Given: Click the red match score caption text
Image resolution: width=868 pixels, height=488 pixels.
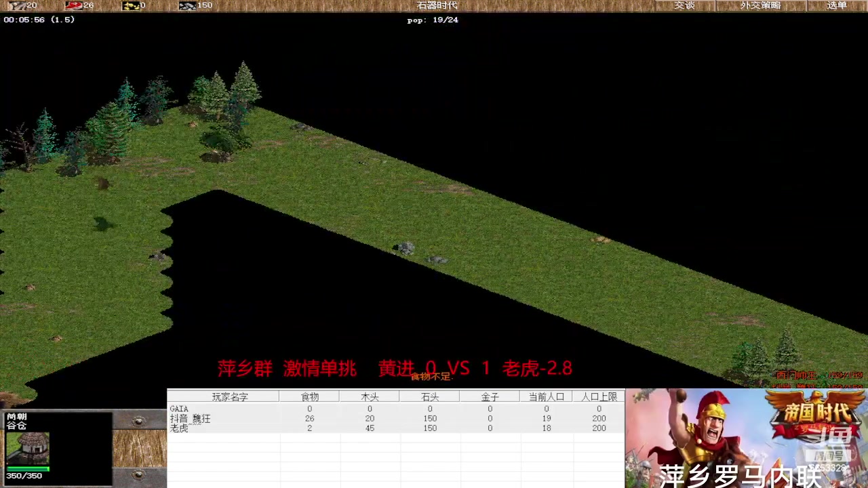Looking at the screenshot, I should point(395,368).
